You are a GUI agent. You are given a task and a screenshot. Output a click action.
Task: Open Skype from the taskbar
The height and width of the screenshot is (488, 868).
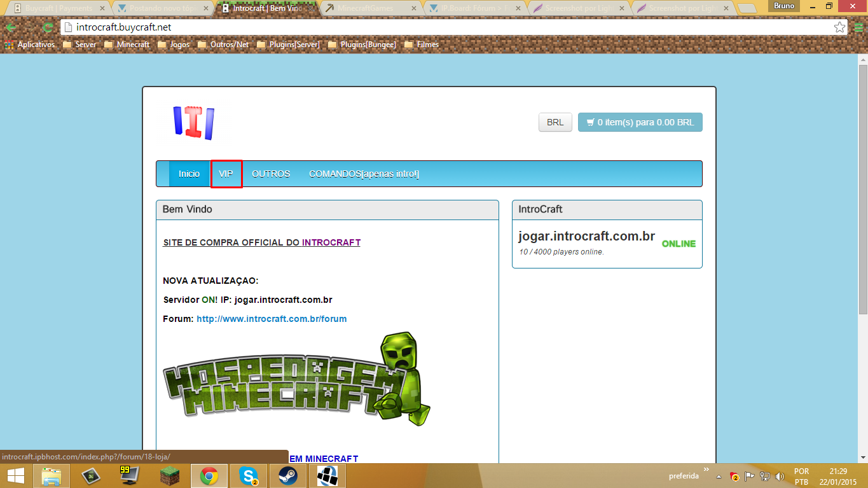[x=249, y=475]
